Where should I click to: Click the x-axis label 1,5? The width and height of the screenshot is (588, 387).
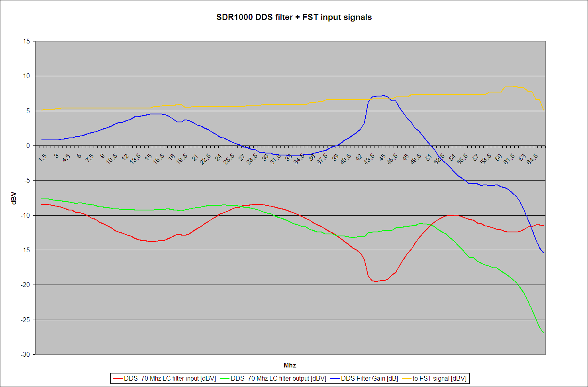tap(43, 157)
